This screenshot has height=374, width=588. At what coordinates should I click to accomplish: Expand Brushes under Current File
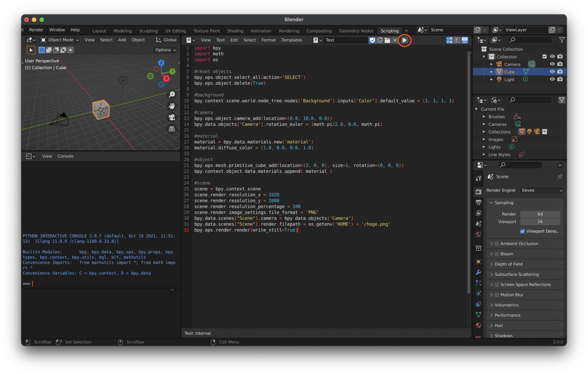(x=484, y=117)
